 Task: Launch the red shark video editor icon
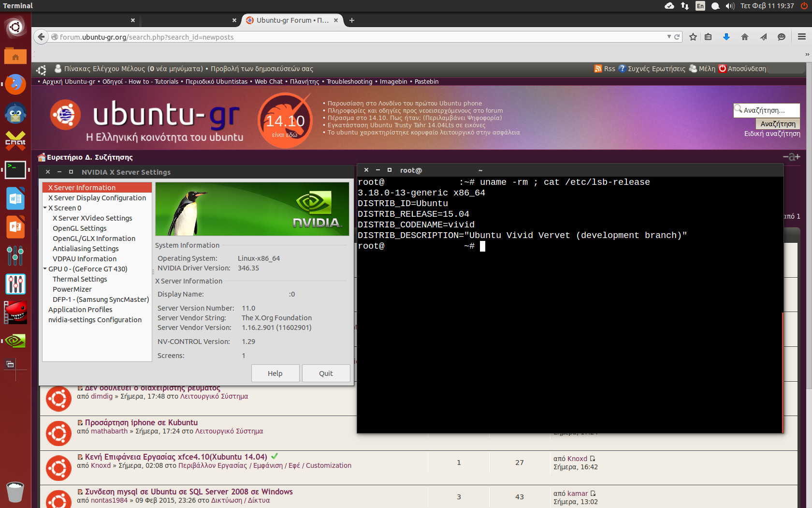15,313
